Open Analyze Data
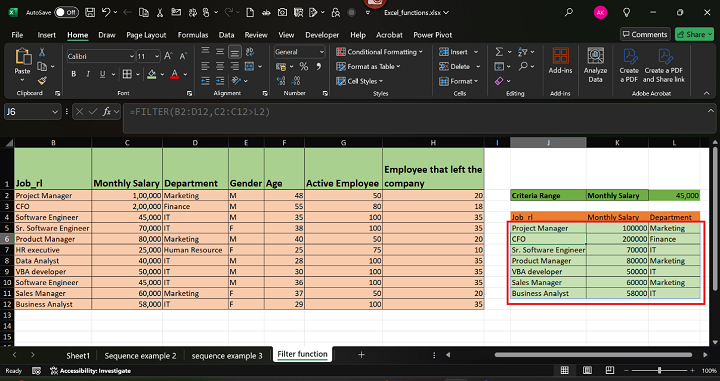 coord(595,65)
